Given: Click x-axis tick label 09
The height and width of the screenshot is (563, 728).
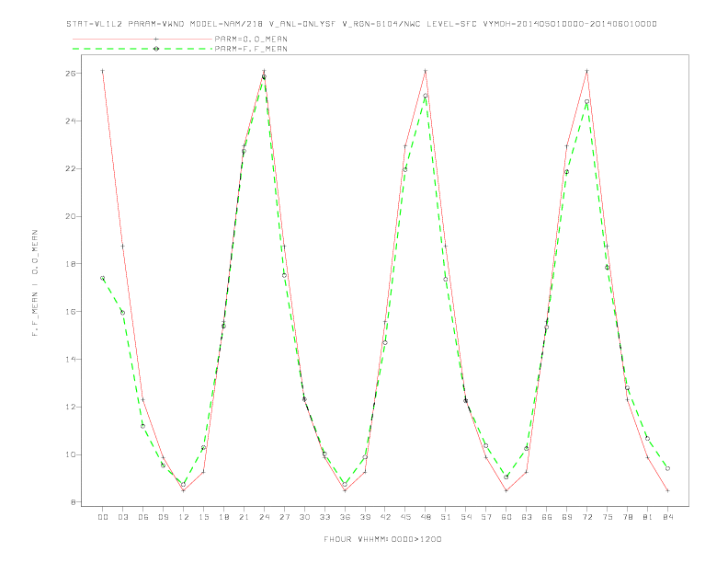Looking at the screenshot, I should pos(163,517).
